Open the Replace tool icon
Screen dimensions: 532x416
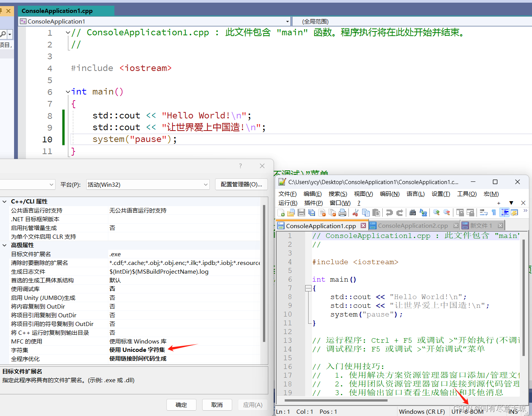(424, 213)
